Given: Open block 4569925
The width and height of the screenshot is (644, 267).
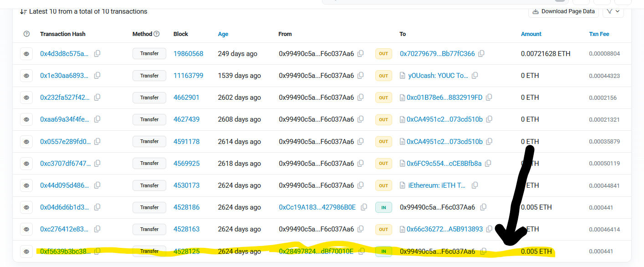Looking at the screenshot, I should point(186,163).
